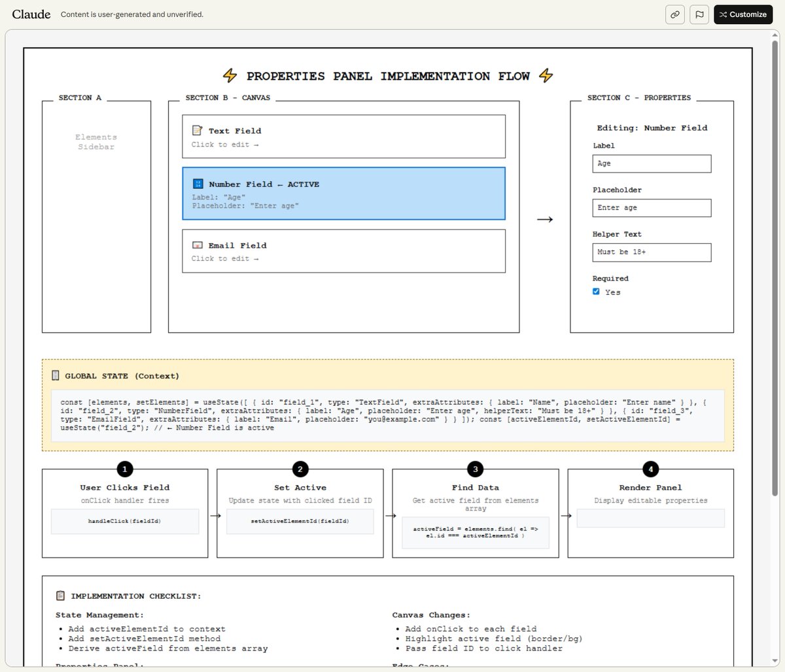The image size is (785, 672).
Task: Click the lightning bolt left of title
Action: [x=230, y=76]
